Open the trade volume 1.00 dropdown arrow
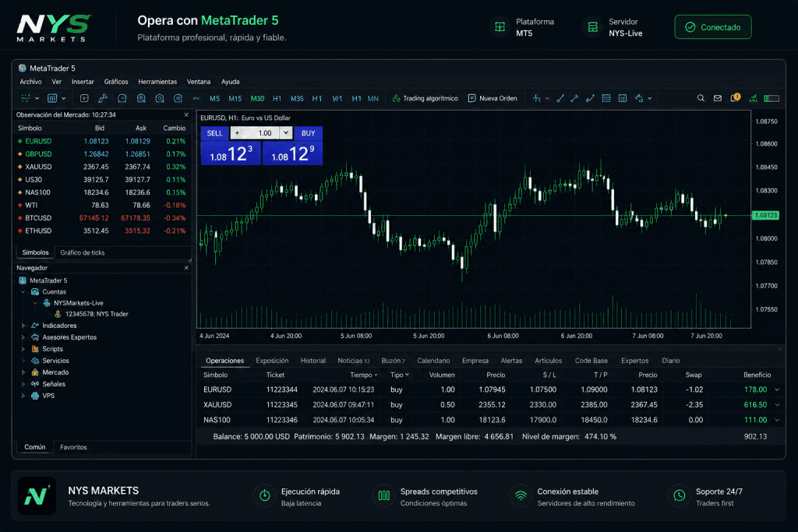This screenshot has width=798, height=532. pos(286,132)
